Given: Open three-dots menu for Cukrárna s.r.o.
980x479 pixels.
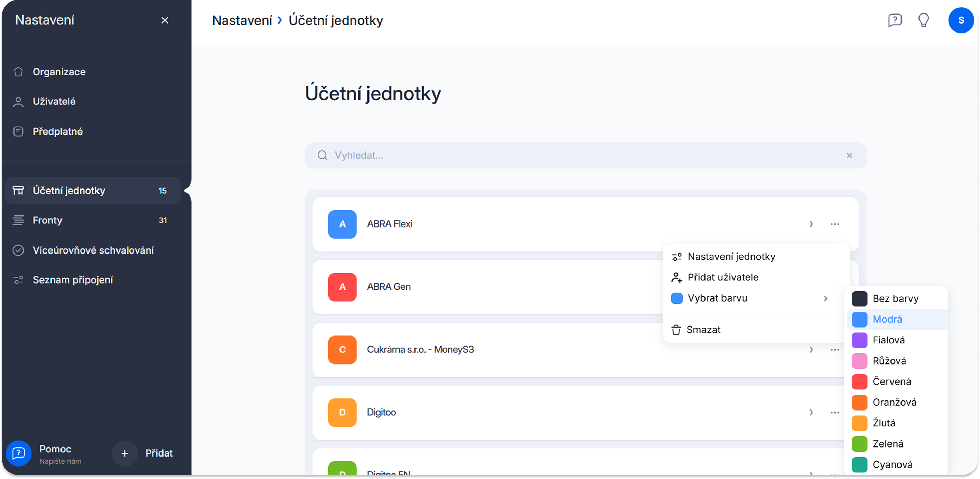Looking at the screenshot, I should pos(835,350).
